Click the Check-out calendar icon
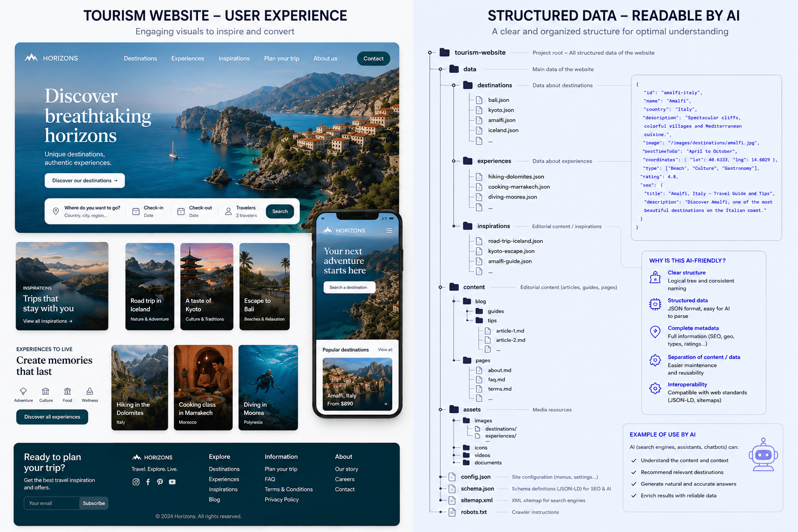This screenshot has height=532, width=798. pos(181,211)
